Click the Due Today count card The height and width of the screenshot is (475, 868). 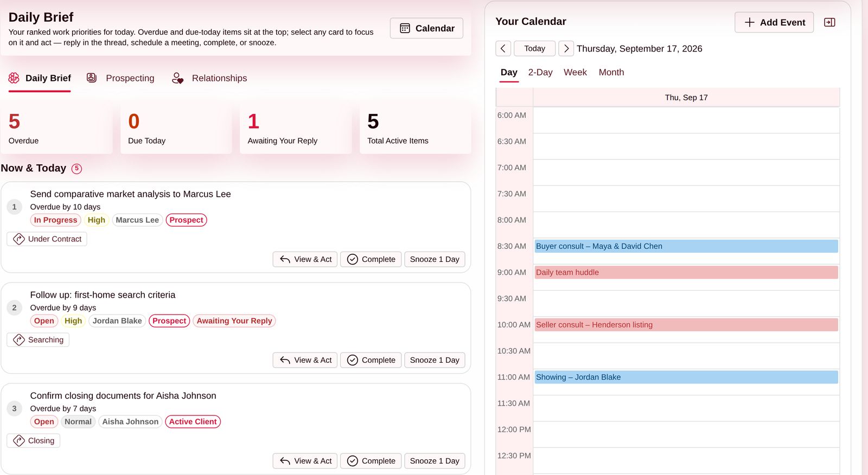(176, 129)
